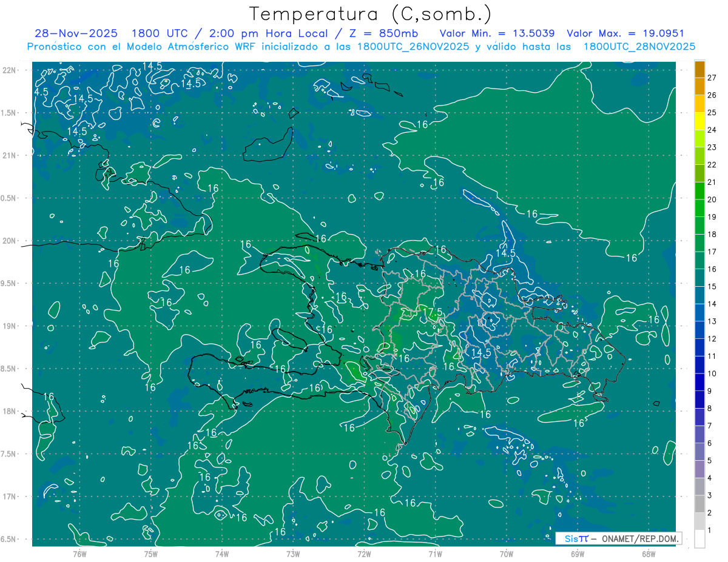Click the '68W' longitude axis label

point(648,554)
